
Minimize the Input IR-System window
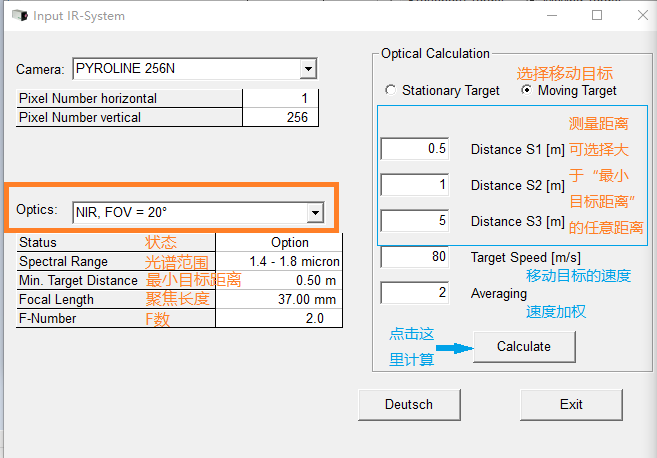coord(551,15)
